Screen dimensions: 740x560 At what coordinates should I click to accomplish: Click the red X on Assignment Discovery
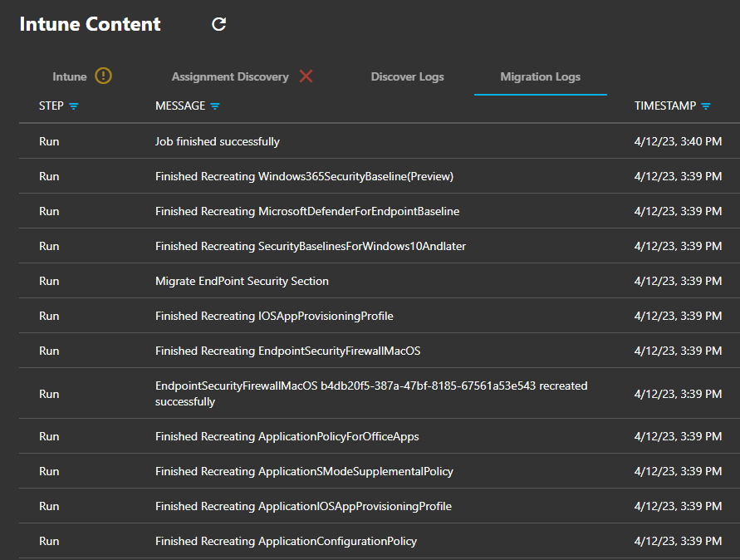pyautogui.click(x=306, y=76)
